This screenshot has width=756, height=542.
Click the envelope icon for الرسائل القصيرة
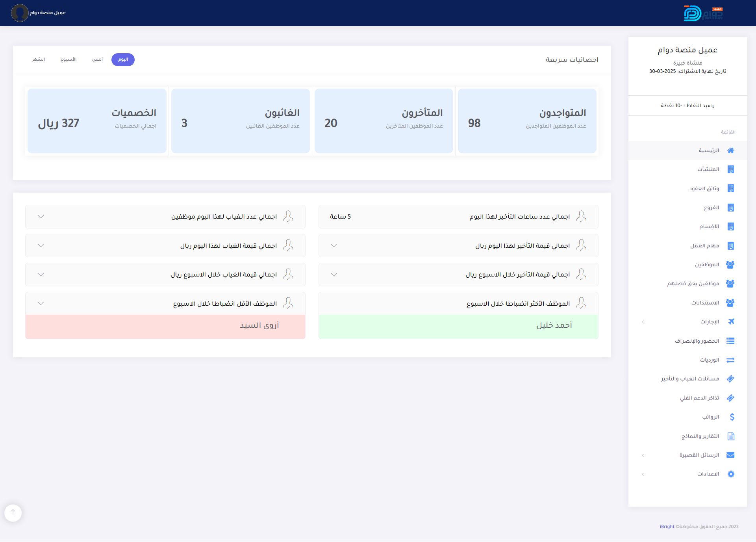click(730, 455)
